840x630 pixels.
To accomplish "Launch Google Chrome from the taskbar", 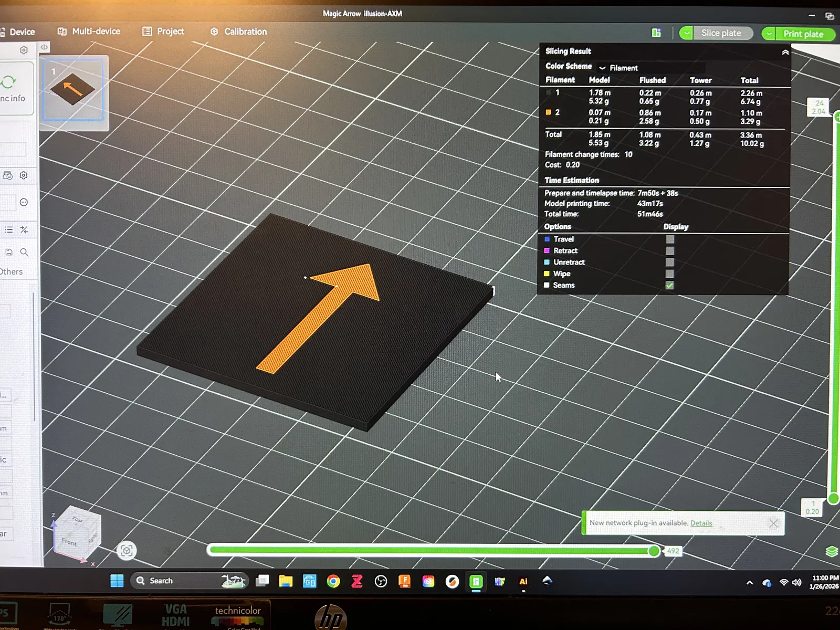I will (333, 581).
